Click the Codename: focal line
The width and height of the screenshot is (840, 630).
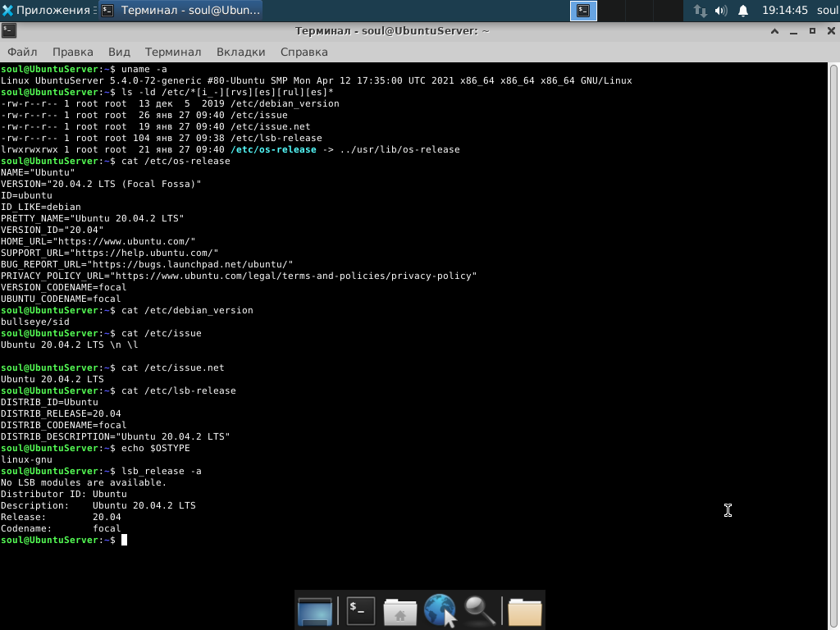point(61,529)
